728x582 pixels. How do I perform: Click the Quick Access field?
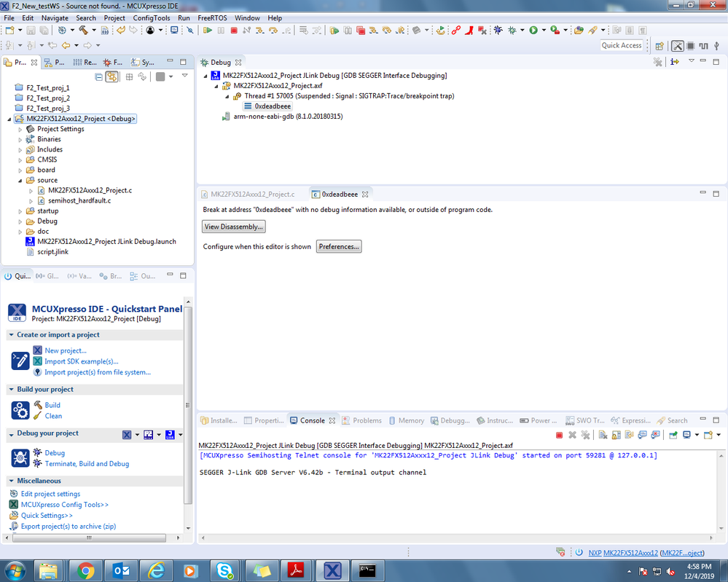622,45
